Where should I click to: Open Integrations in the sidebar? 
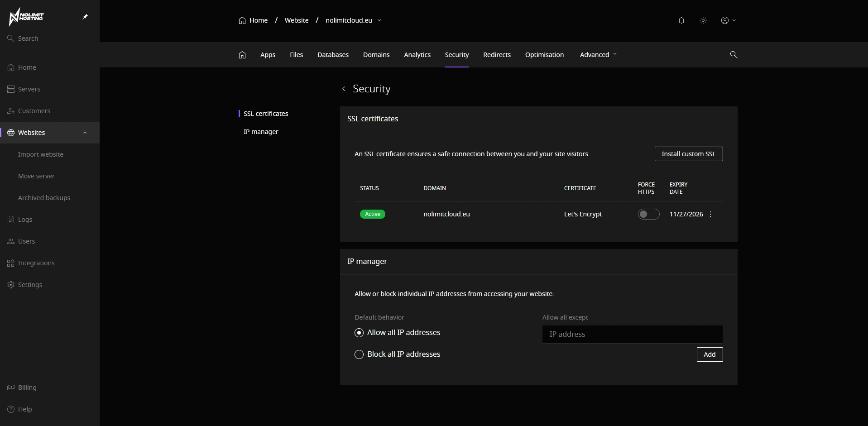(50, 263)
